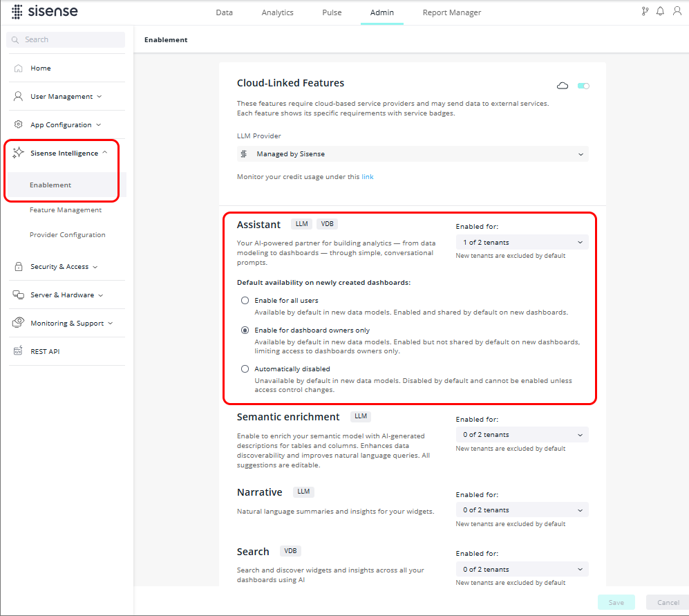Click the Sisense Intelligence sparkle icon

click(18, 153)
